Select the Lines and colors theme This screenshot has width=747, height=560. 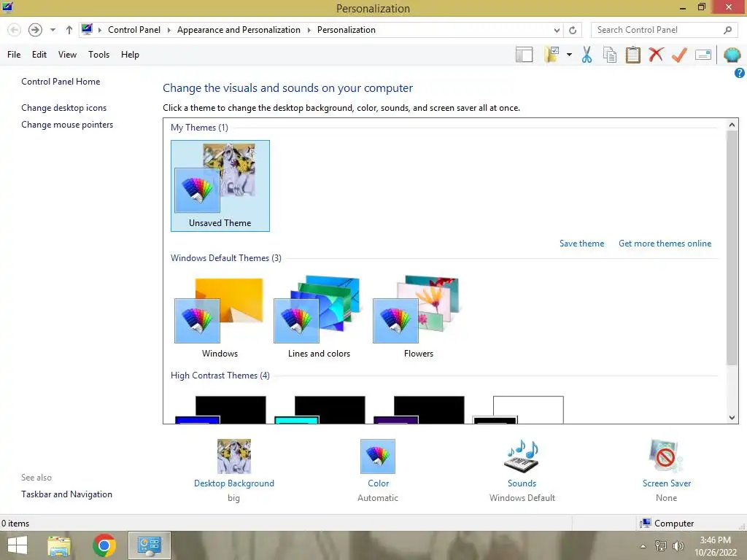[x=319, y=316]
